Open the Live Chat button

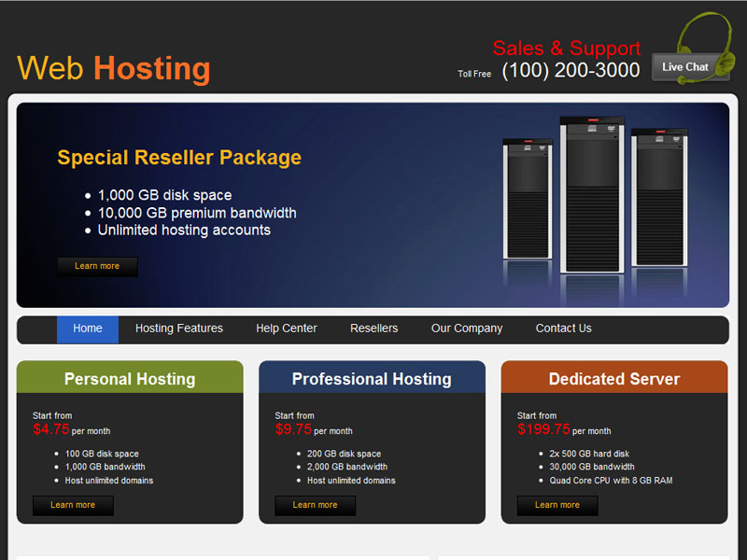(x=684, y=67)
